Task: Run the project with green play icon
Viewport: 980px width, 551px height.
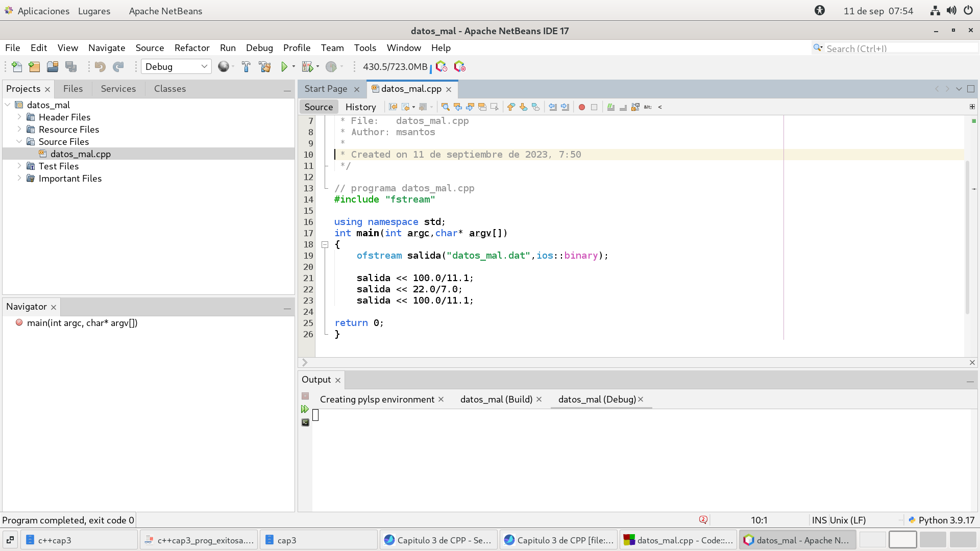Action: coord(284,67)
